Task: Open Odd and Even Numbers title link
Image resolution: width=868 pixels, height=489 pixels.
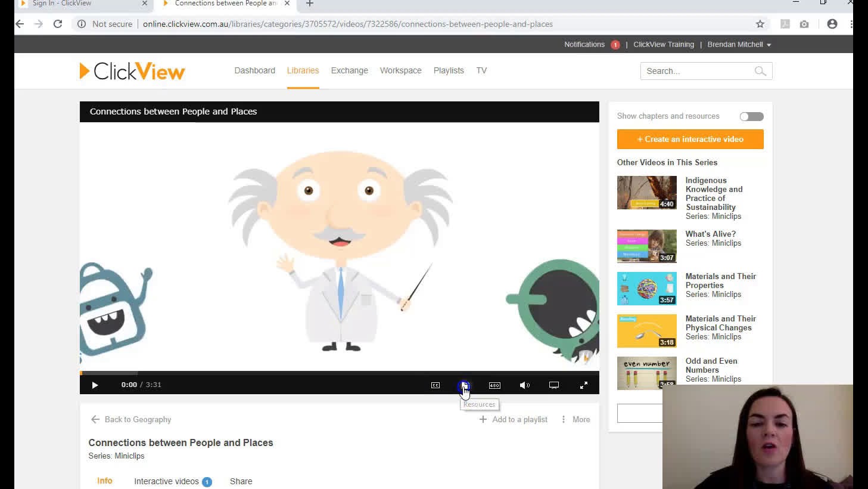Action: pyautogui.click(x=711, y=366)
